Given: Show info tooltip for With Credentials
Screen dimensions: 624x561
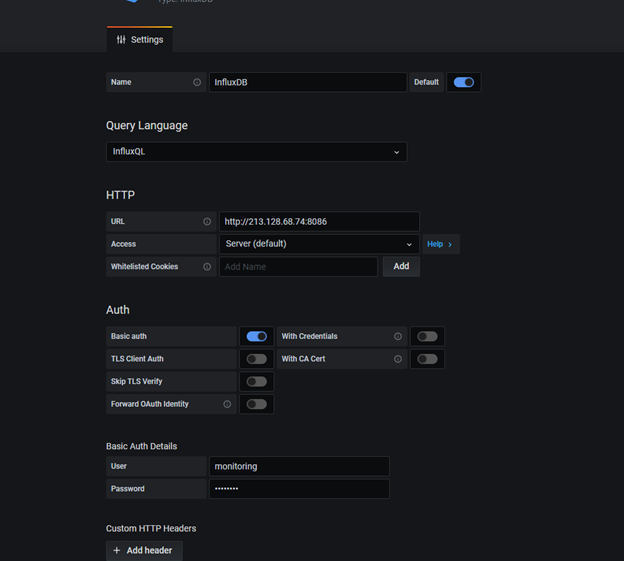Looking at the screenshot, I should (398, 337).
